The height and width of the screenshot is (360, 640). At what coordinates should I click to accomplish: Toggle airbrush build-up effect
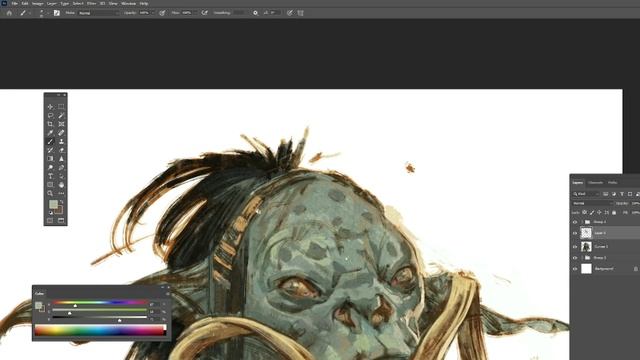[x=204, y=13]
